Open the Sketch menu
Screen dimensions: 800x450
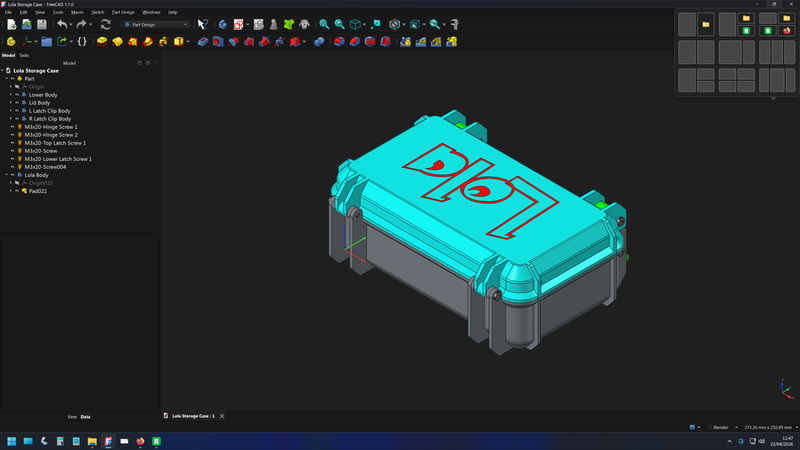[x=97, y=12]
